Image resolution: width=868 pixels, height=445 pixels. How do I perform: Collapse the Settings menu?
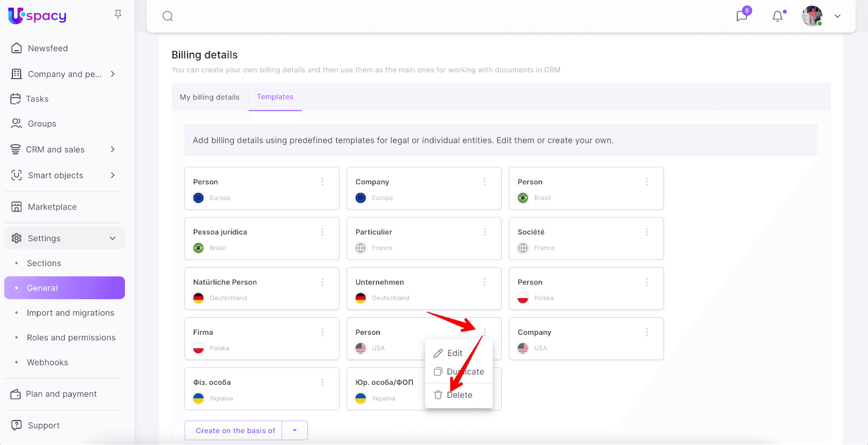tap(113, 238)
